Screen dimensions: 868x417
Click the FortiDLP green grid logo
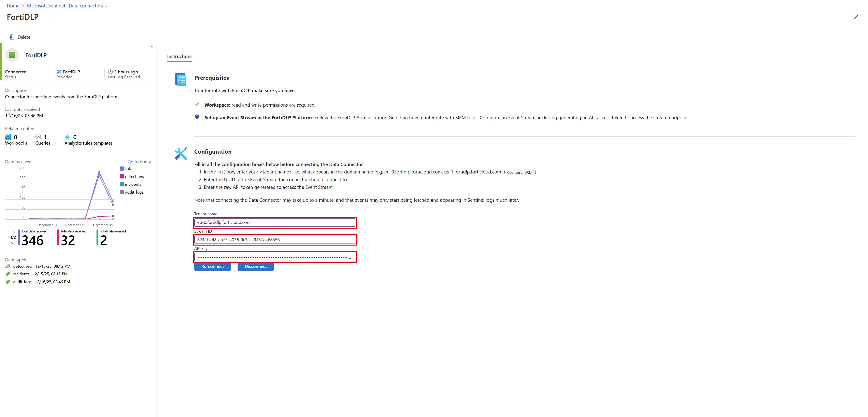point(12,55)
